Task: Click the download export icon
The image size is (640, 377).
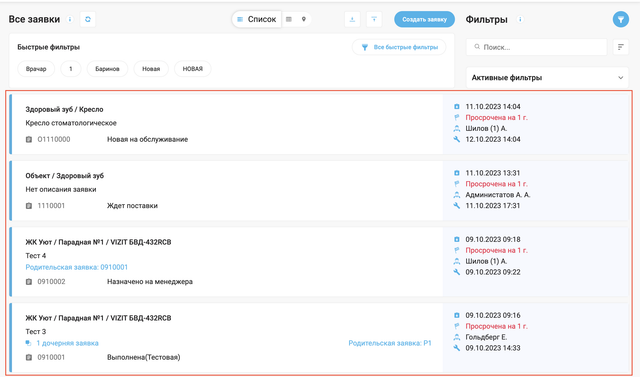Action: click(352, 19)
